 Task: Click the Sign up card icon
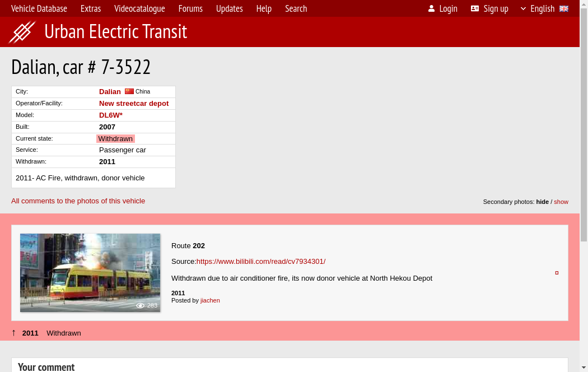[x=475, y=8]
